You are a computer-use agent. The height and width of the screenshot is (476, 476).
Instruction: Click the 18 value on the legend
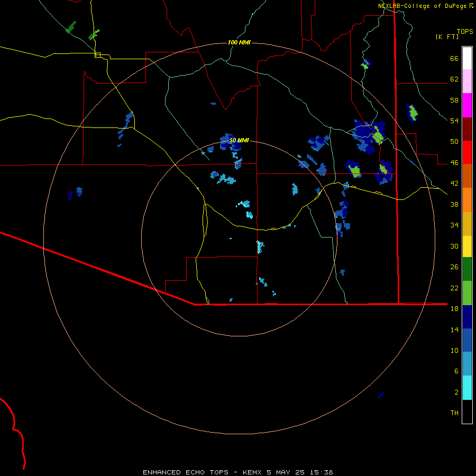(454, 309)
